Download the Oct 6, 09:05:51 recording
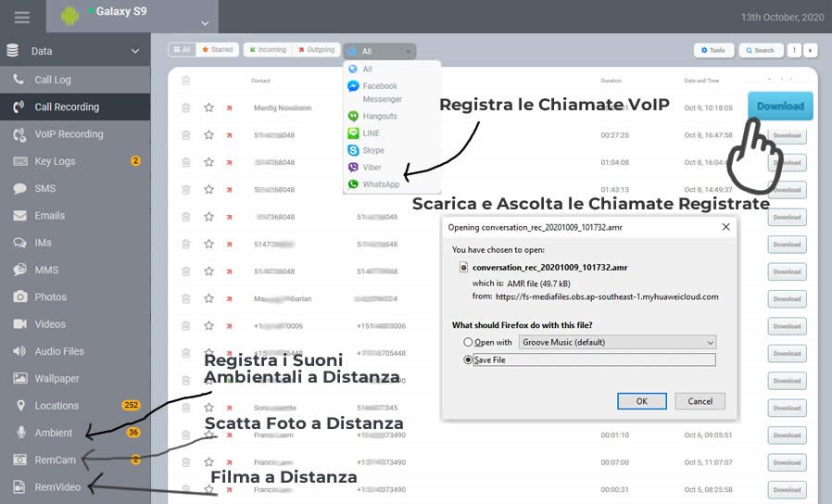The image size is (832, 504). 787,435
